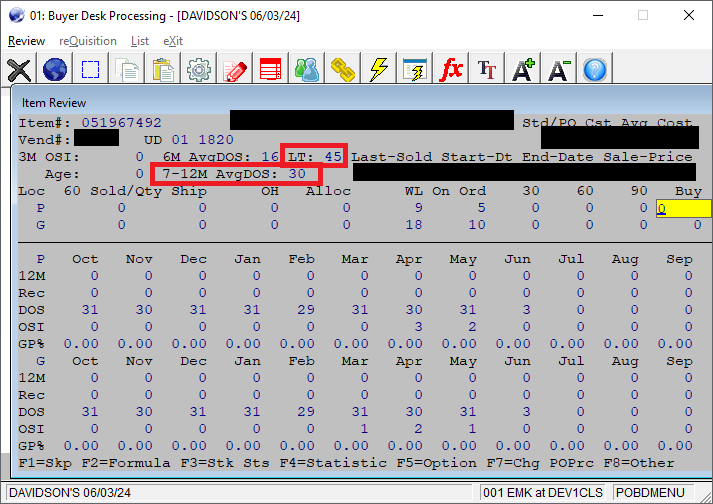Click the LT value 45
This screenshot has height=504, width=713.
[333, 156]
